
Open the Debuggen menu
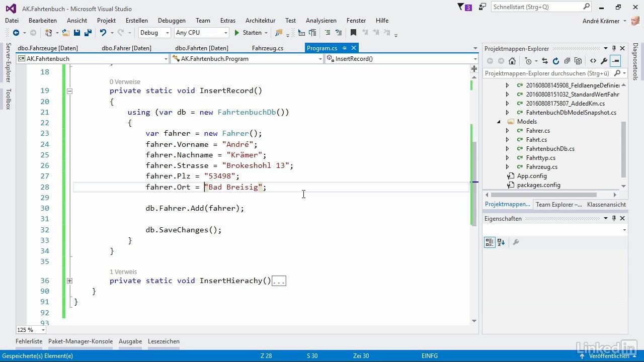(172, 21)
